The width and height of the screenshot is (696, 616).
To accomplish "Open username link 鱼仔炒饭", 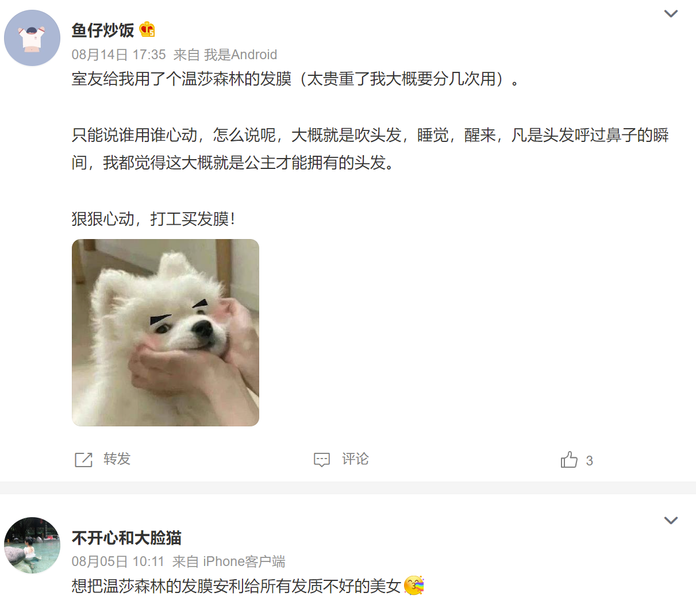I will coord(103,30).
